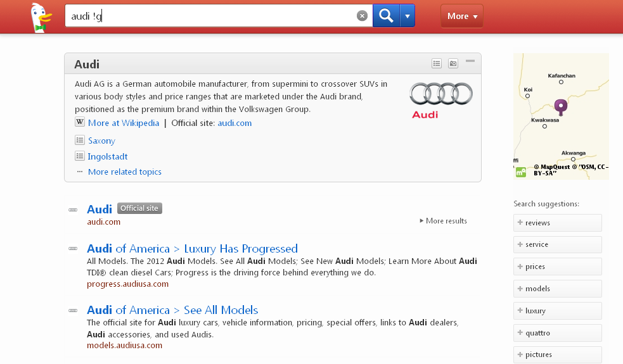
Task: Click the list icon beside Saxony
Action: (80, 140)
